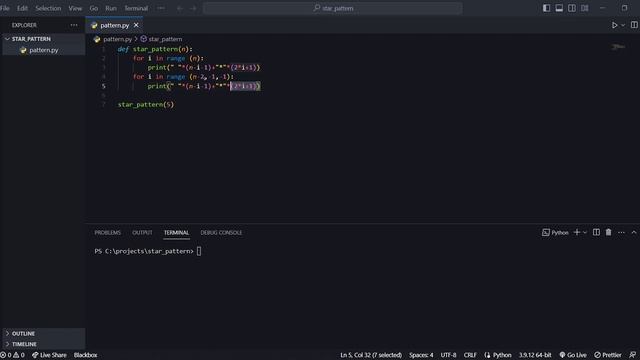Image resolution: width=640 pixels, height=360 pixels.
Task: Create a new terminal with plus icon
Action: point(577,232)
